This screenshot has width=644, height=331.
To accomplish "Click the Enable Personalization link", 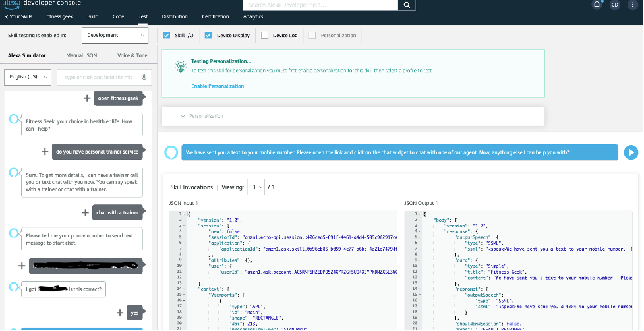I will (218, 86).
